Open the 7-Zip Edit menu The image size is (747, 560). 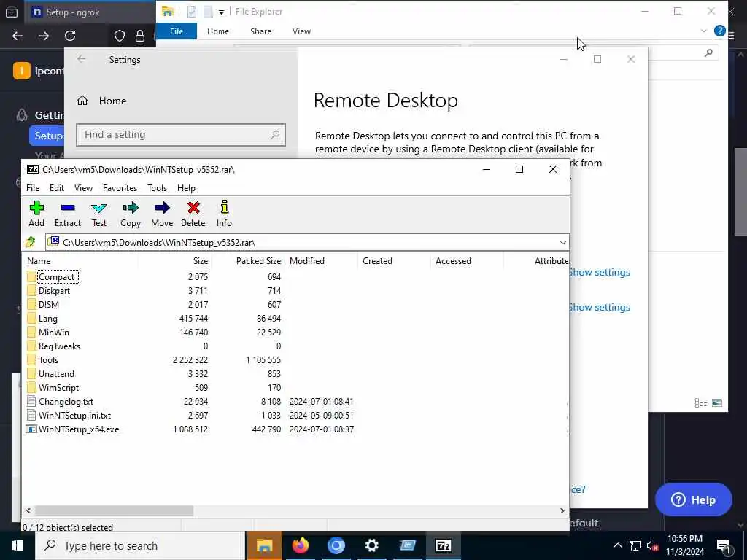point(57,188)
